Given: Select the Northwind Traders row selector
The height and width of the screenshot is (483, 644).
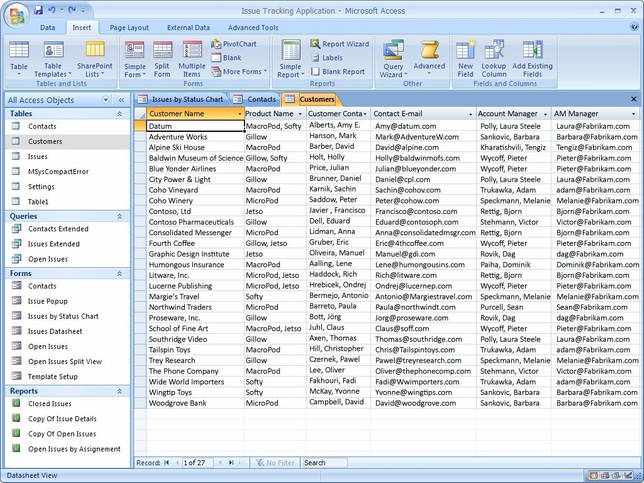Looking at the screenshot, I should [140, 307].
